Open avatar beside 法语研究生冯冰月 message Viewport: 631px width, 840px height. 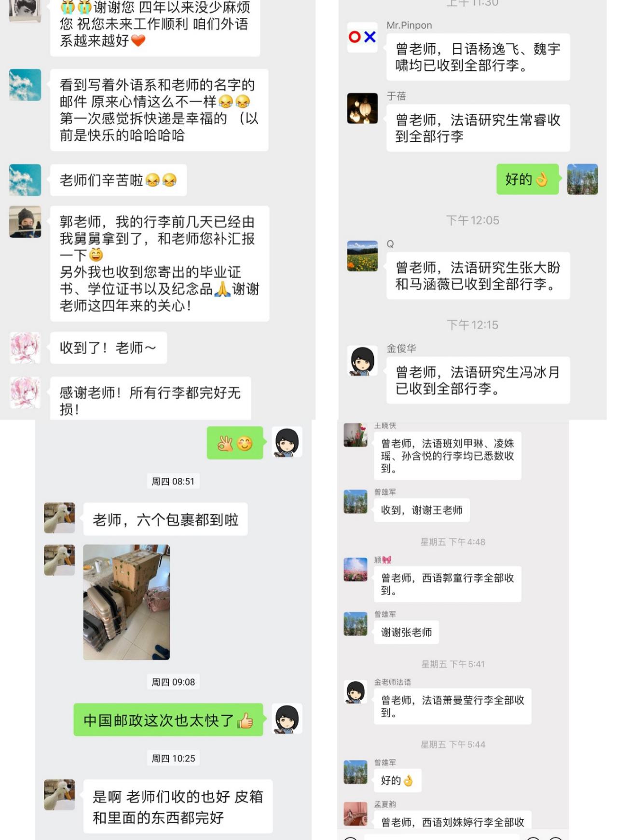coord(362,361)
